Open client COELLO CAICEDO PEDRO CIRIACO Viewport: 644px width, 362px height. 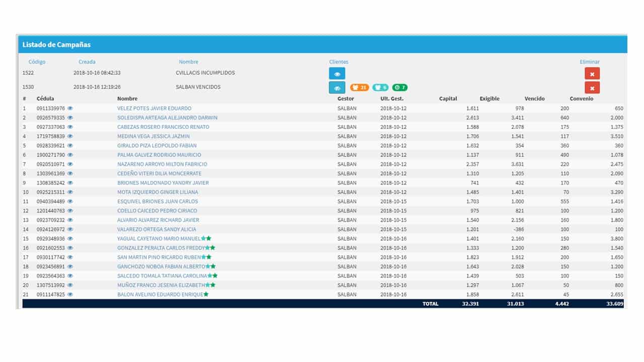click(x=157, y=211)
